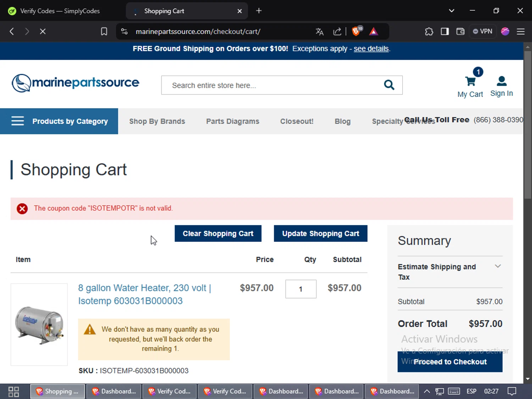This screenshot has width=532, height=399.
Task: Click the quantity input field
Action: (301, 289)
